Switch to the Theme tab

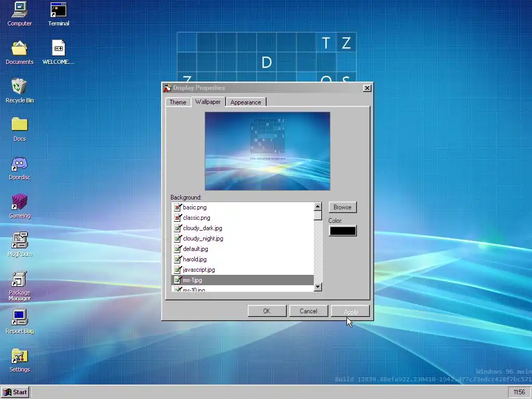coord(178,102)
